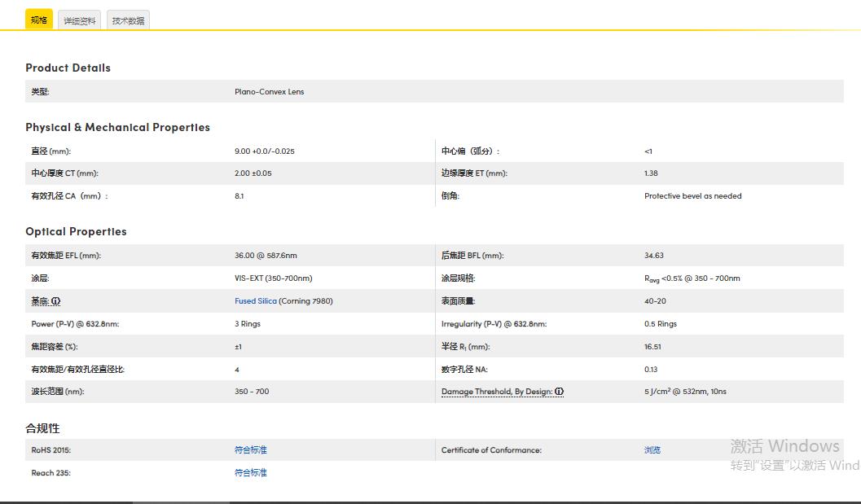861x504 pixels.
Task: Click the 合规性 section heading
Action: pyautogui.click(x=42, y=428)
